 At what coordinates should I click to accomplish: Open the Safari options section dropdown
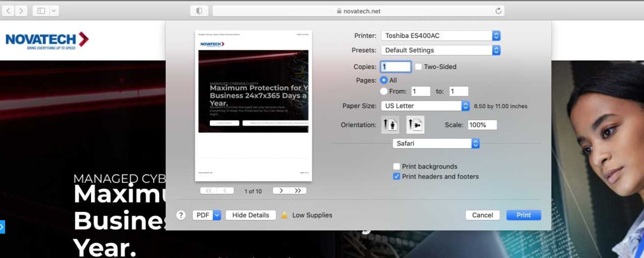coord(436,143)
